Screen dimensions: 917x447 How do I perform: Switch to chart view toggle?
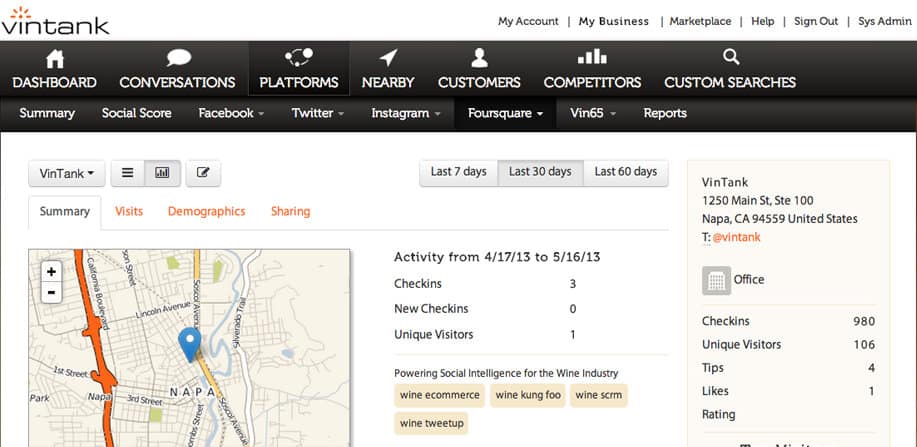[162, 173]
